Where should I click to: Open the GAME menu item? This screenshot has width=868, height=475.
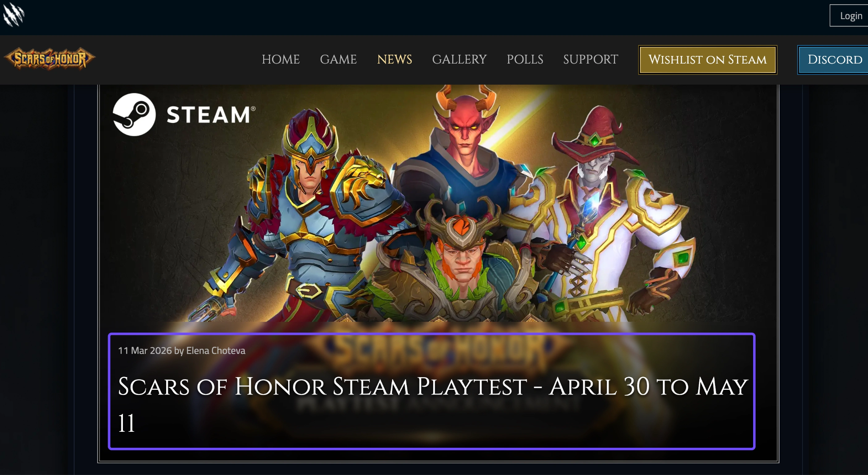click(x=338, y=59)
